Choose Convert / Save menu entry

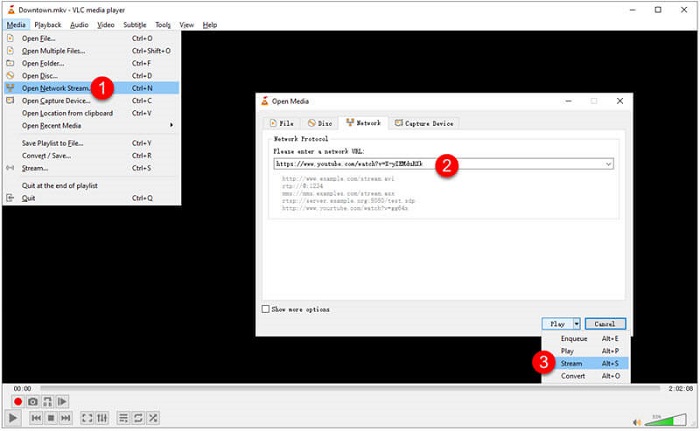point(92,156)
